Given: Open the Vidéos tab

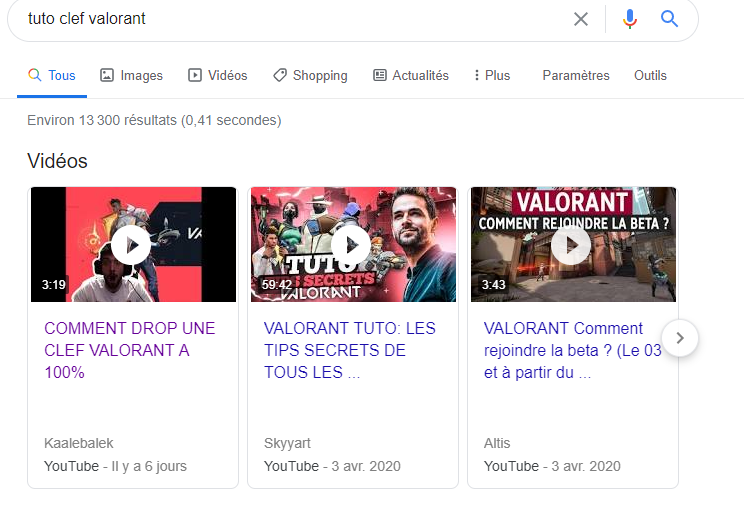Looking at the screenshot, I should click(217, 75).
